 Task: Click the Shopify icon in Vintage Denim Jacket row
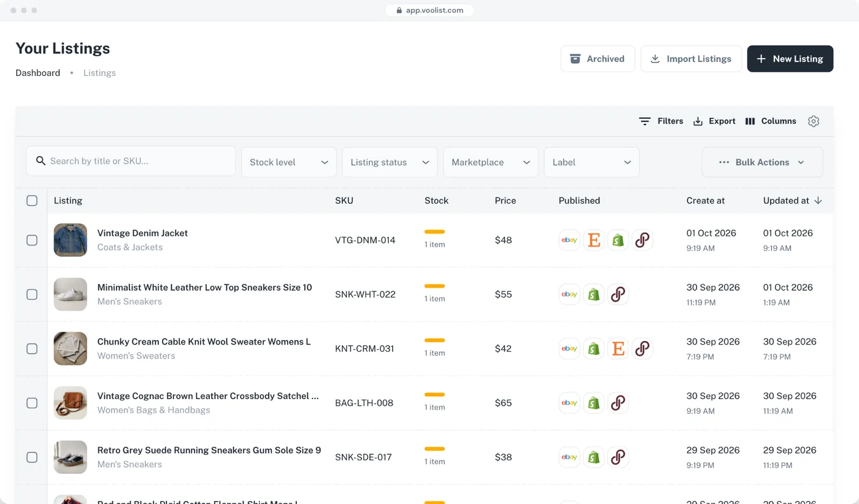pyautogui.click(x=618, y=240)
